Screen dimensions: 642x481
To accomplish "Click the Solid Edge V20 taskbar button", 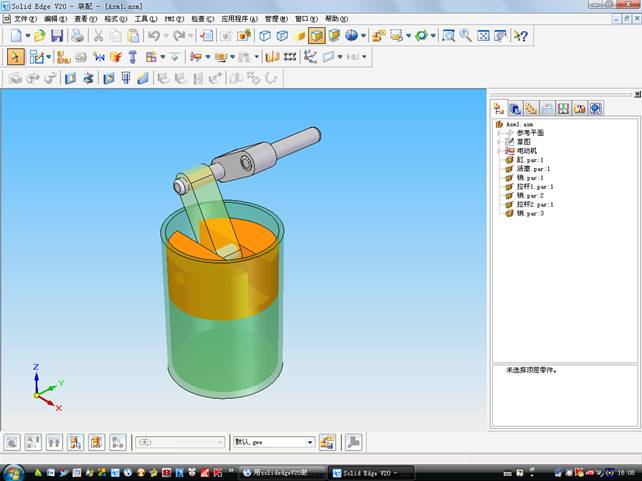I will pos(371,473).
